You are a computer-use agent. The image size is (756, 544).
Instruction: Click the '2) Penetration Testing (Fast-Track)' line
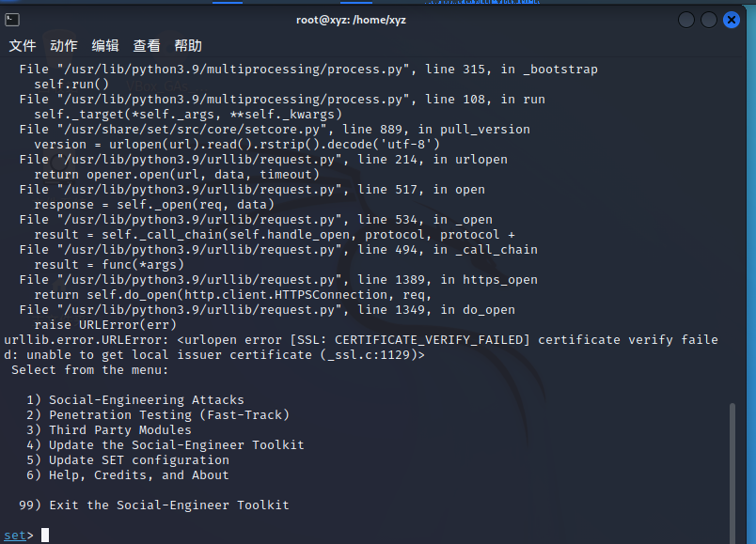point(158,415)
